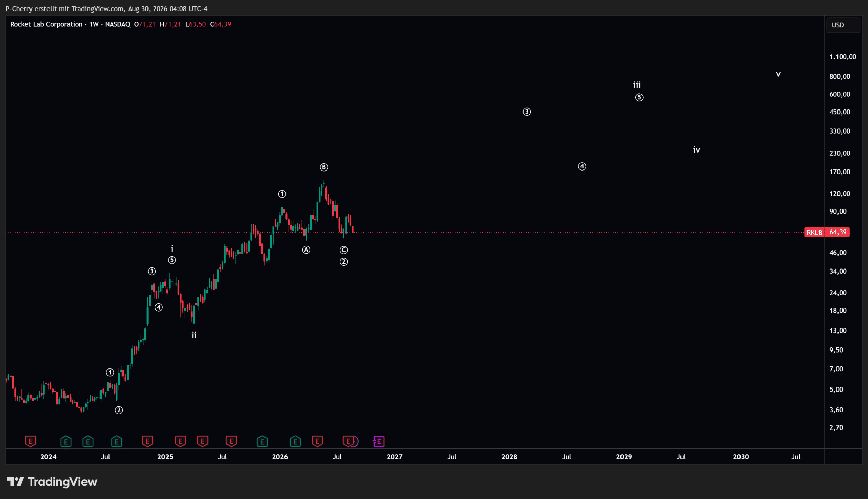The height and width of the screenshot is (499, 868).
Task: Select circled 5 label below wave i
Action: [172, 260]
